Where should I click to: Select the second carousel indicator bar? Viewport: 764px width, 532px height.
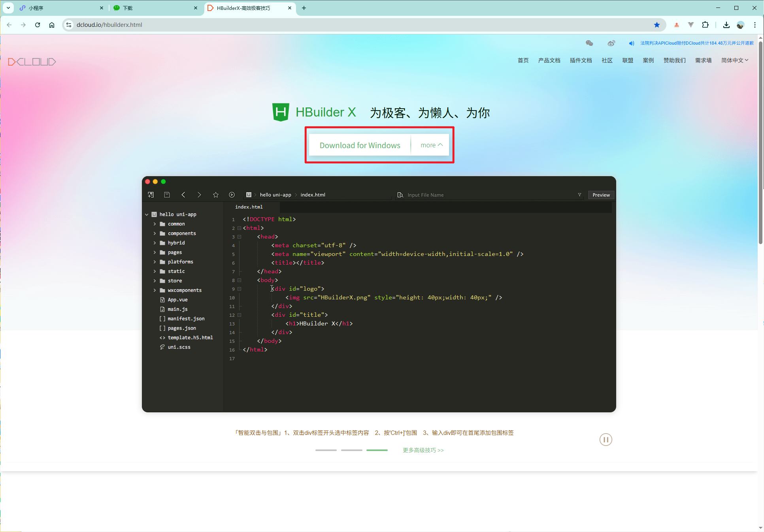351,450
